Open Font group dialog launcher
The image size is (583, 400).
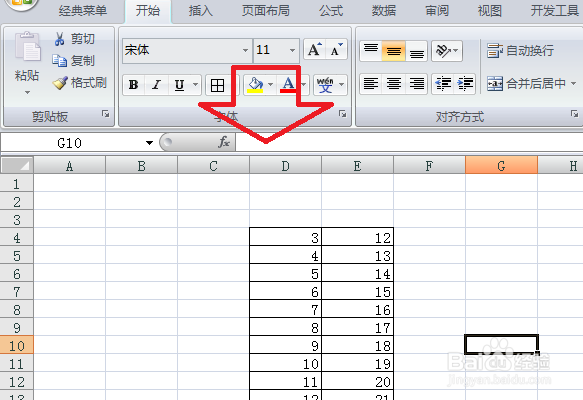[x=342, y=114]
